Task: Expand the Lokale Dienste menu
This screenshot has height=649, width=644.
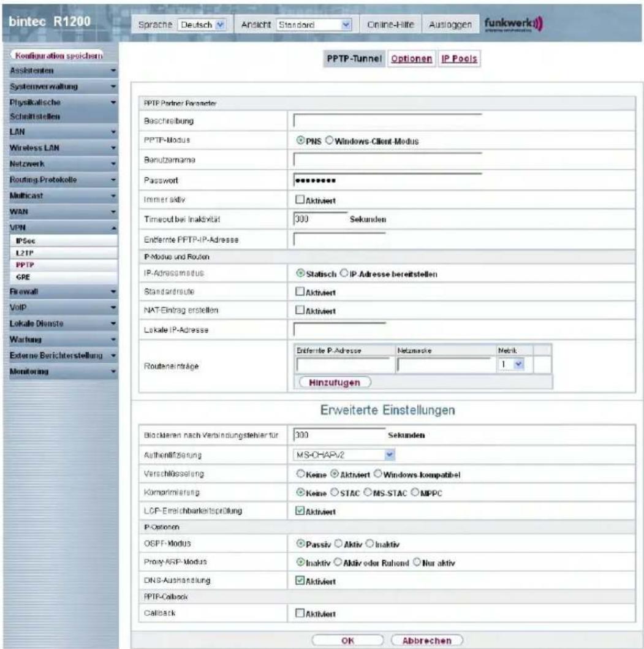Action: (x=62, y=324)
